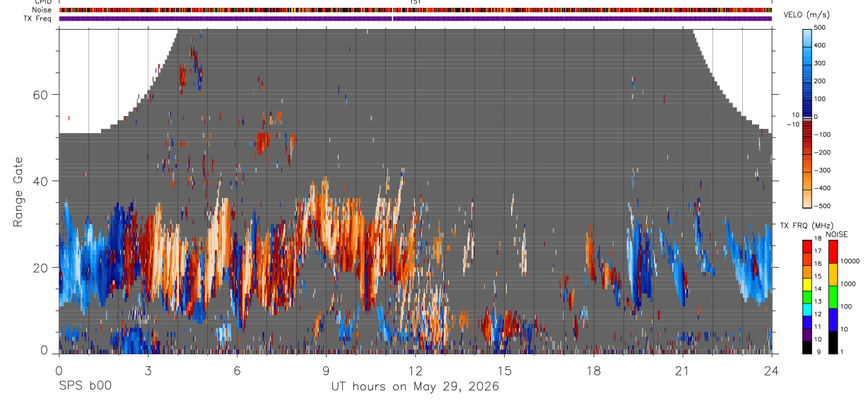Click the 'UT hours on May 29, 2026' axis title
This screenshot has width=868, height=401.
point(416,387)
